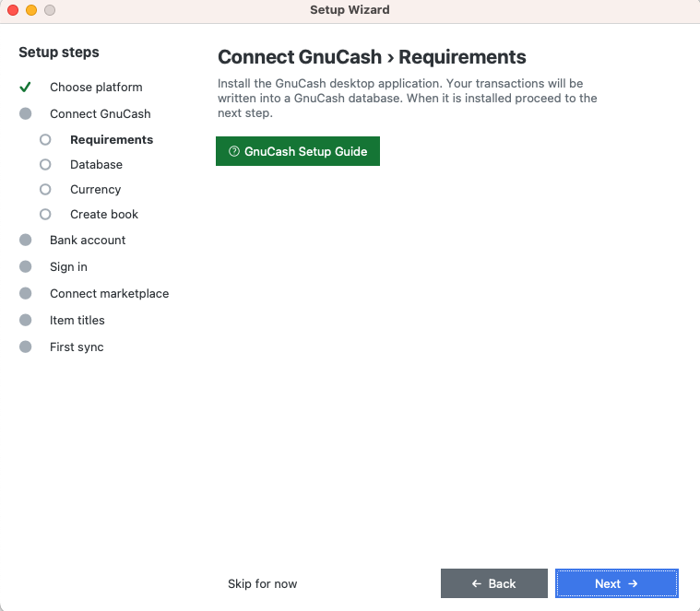This screenshot has height=611, width=700.
Task: Open the GnuCash Setup Guide
Action: pos(298,151)
